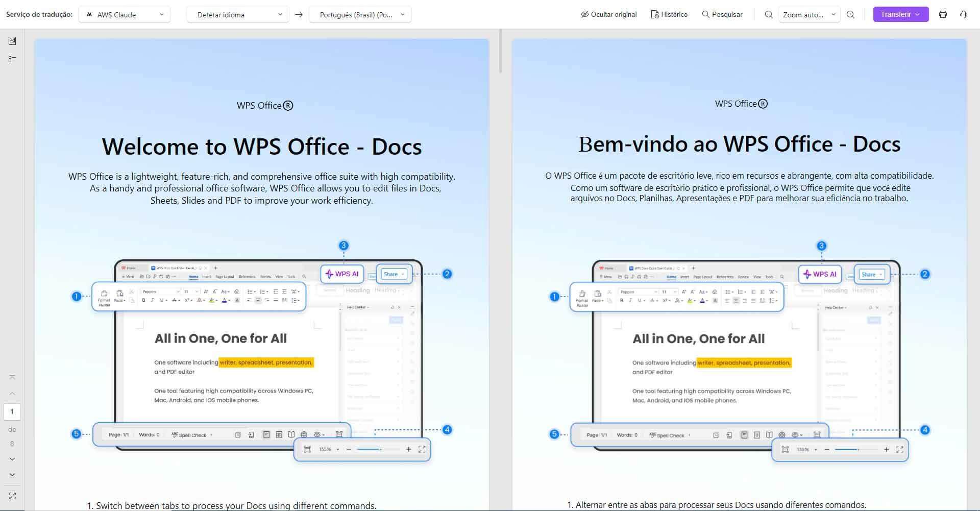Click the original paragraph starting 'WPS Office is a lightweight'
980x511 pixels.
(262, 188)
